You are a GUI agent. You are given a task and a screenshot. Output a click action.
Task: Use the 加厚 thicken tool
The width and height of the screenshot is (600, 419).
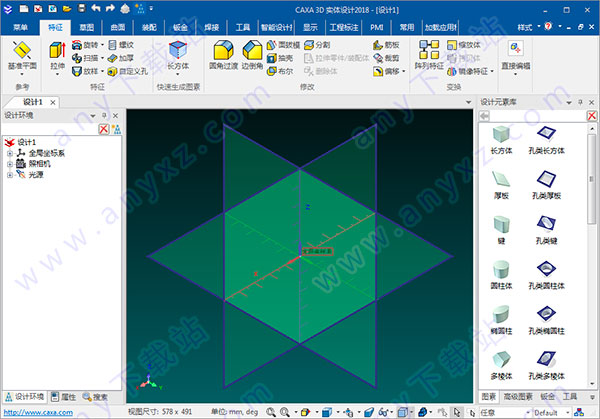121,58
